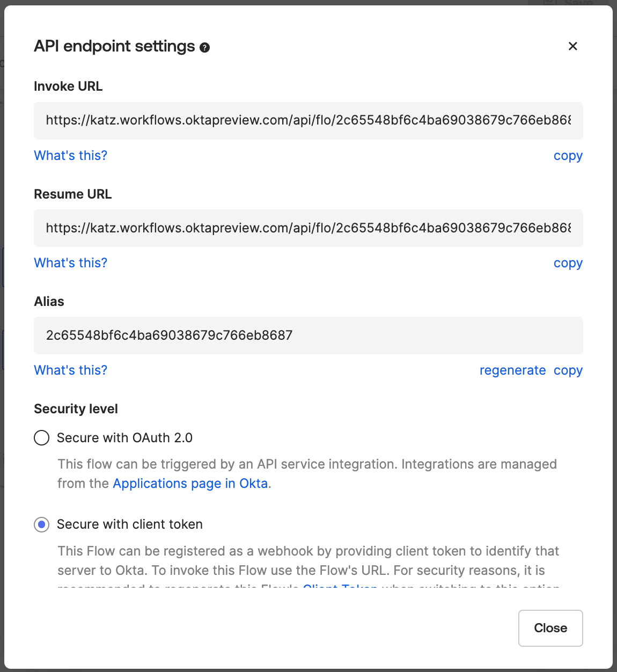The image size is (617, 672).
Task: Click inside the Resume URL field
Action: [x=308, y=228]
